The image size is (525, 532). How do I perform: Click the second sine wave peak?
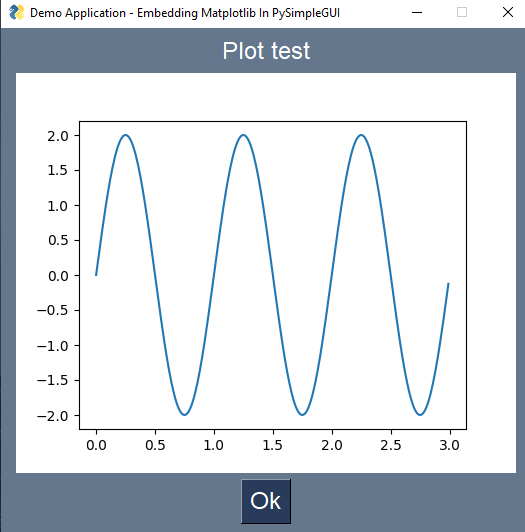(x=243, y=135)
